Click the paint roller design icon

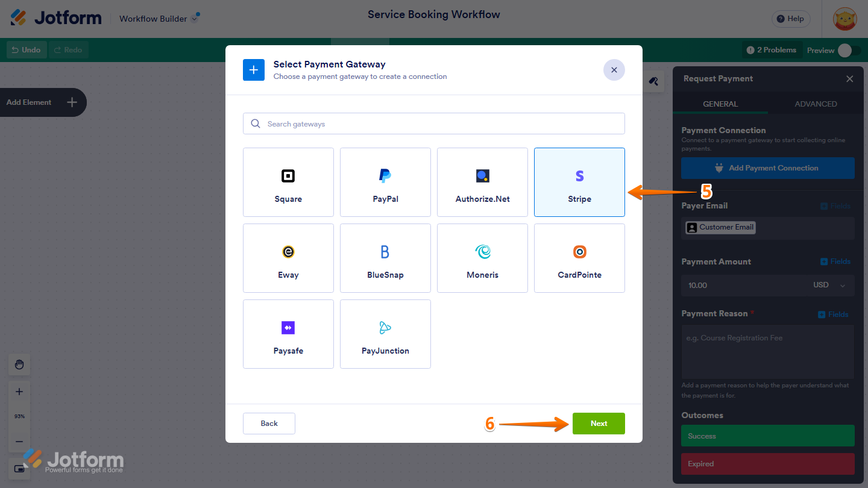tap(653, 81)
